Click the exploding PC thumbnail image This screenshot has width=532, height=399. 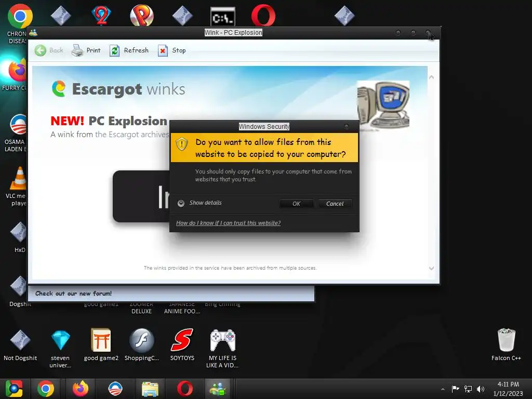(383, 104)
